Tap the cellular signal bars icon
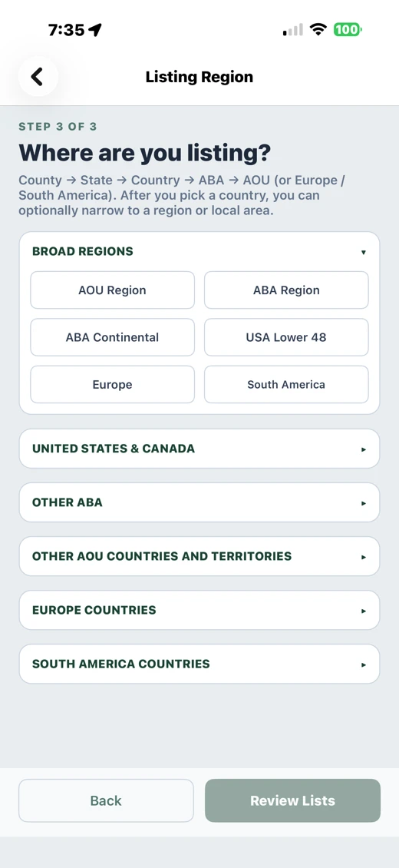This screenshot has height=868, width=399. pos(293,30)
